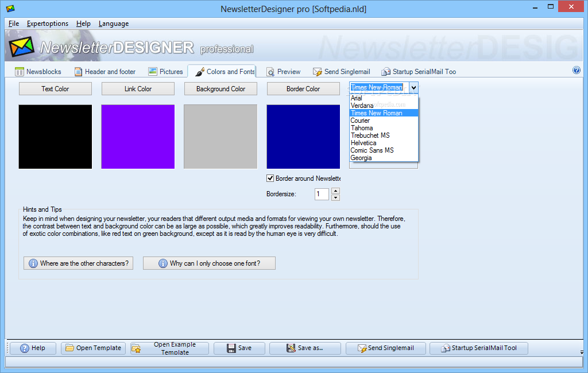Click the title bar app icon
Viewport: 588px width, 373px height.
click(10, 8)
